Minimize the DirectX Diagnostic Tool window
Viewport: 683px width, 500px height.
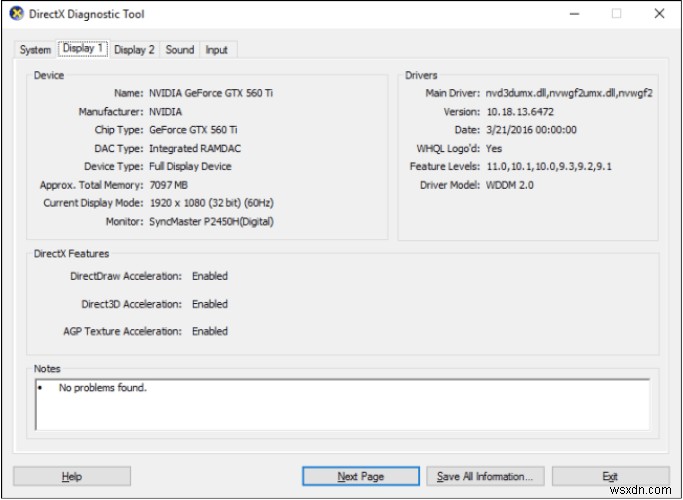tap(575, 14)
